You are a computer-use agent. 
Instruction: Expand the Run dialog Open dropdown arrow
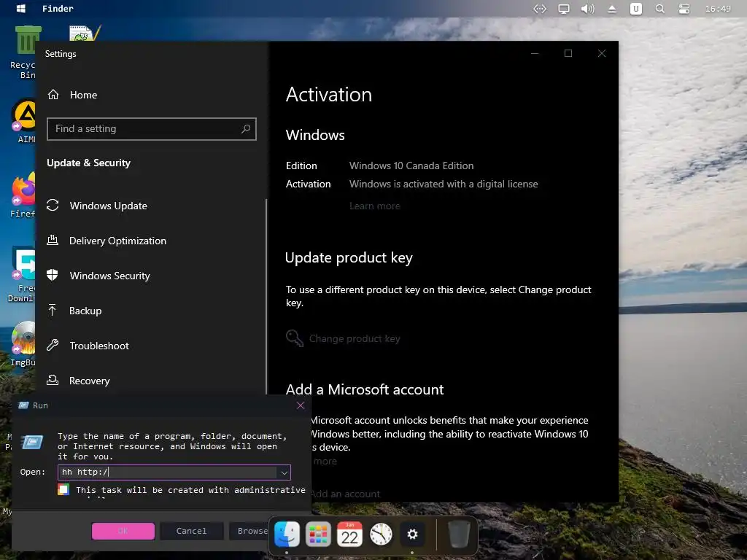284,472
